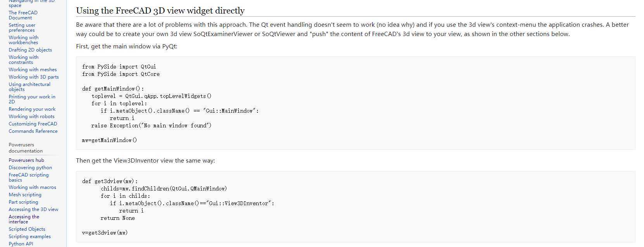
Task: Go to Powerusers hub
Action: pyautogui.click(x=26, y=160)
